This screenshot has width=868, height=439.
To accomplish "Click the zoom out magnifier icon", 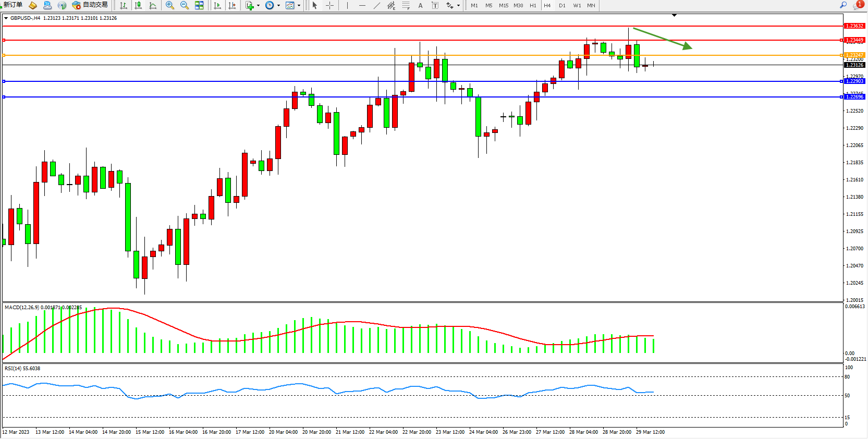I will (x=184, y=5).
